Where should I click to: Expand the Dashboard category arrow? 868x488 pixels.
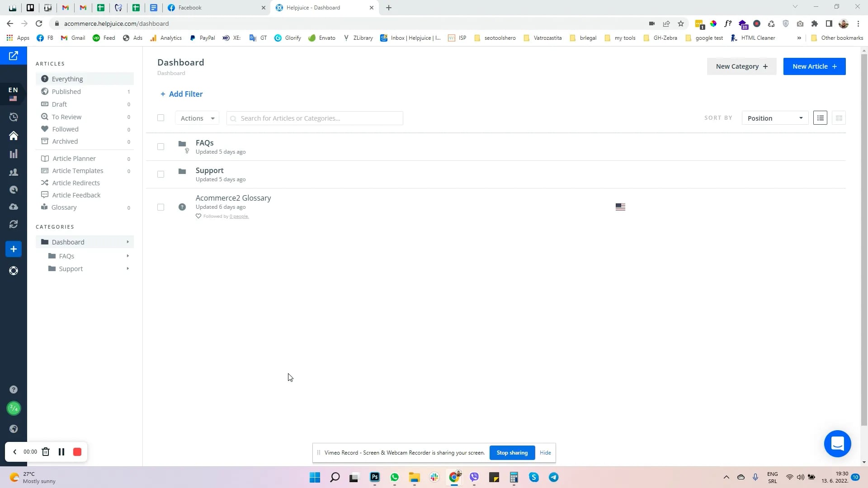click(128, 242)
